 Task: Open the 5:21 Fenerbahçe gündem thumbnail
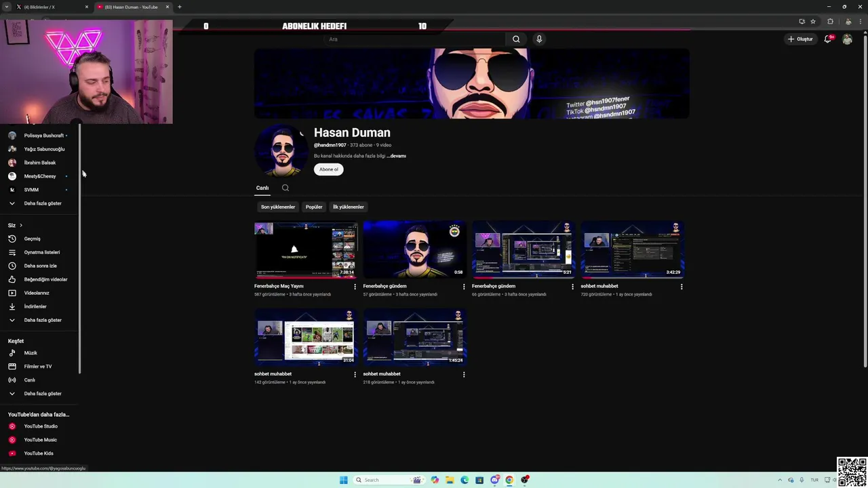tap(524, 249)
